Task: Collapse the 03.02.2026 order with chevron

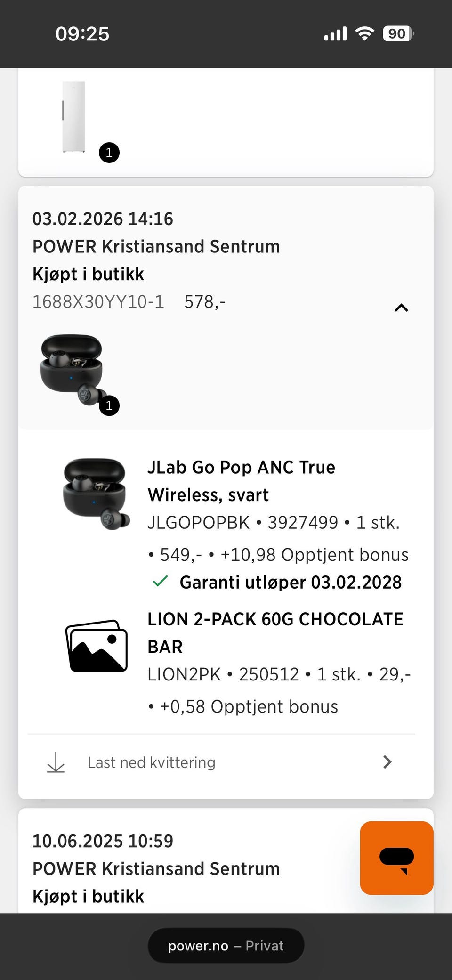Action: (401, 308)
